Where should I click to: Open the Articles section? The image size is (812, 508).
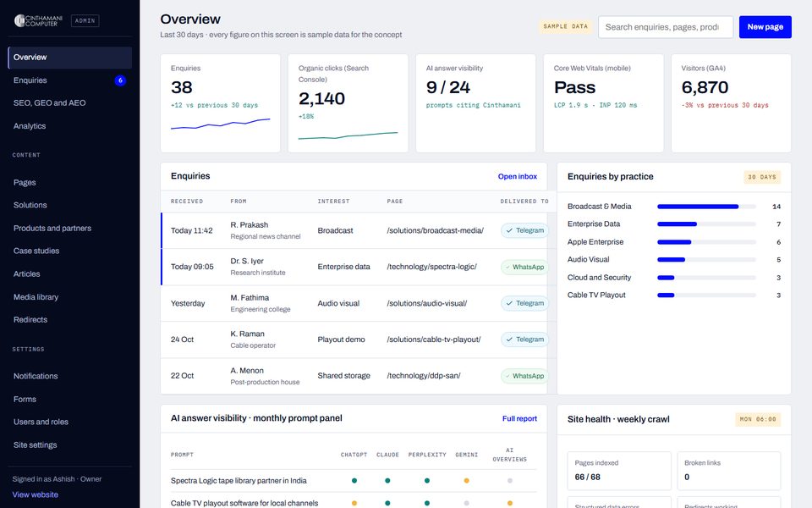pyautogui.click(x=70, y=273)
